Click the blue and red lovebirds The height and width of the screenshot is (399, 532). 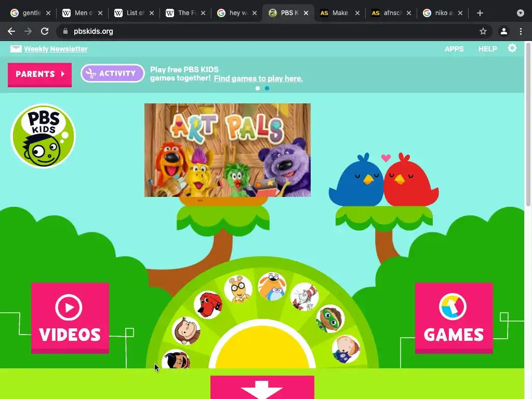384,180
